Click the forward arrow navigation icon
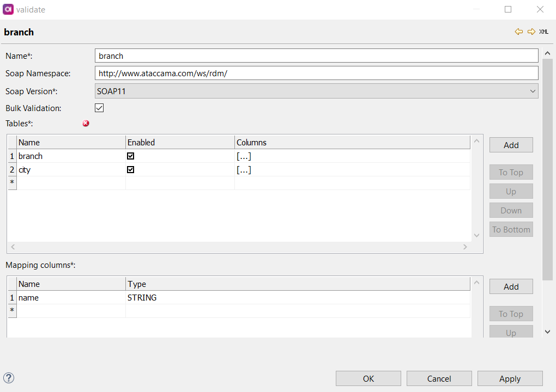556x392 pixels. click(531, 32)
